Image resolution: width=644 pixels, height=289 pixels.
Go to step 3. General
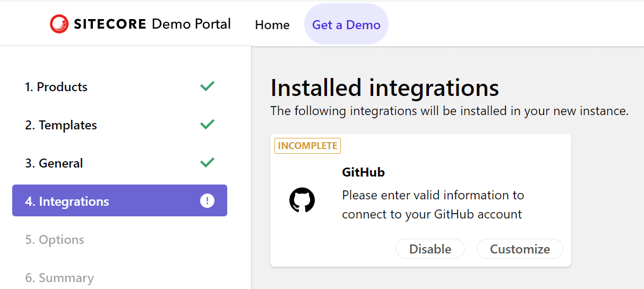point(54,163)
